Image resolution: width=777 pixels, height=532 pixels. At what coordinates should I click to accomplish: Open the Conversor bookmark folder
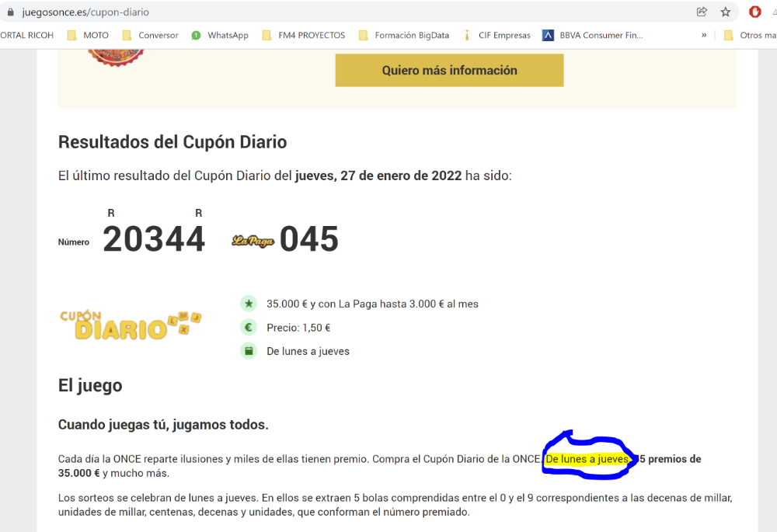click(150, 35)
